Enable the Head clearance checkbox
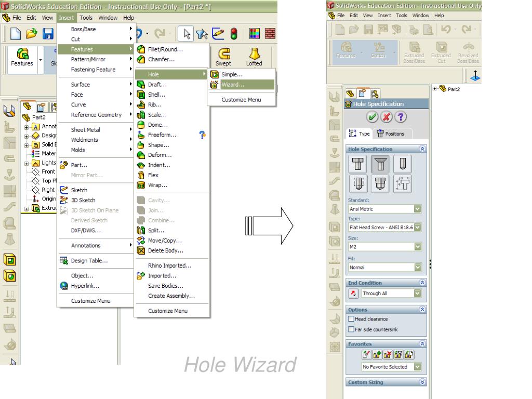This screenshot has width=532, height=399. (352, 319)
